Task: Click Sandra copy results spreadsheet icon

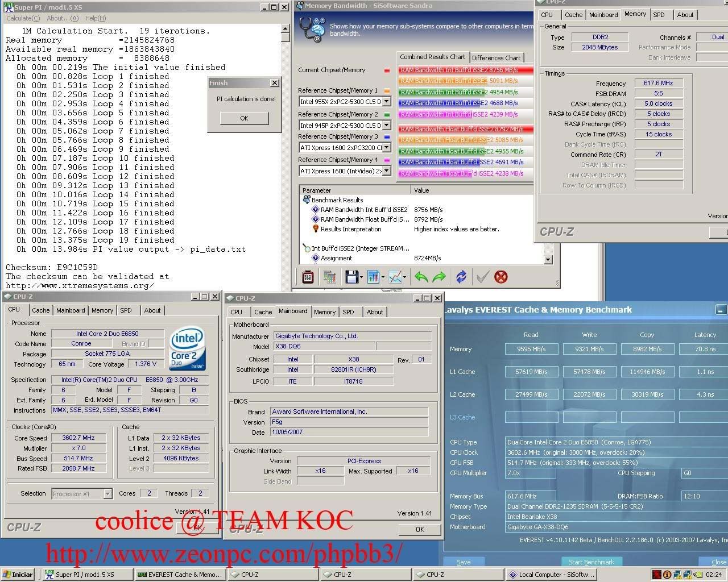Action: 330,277
